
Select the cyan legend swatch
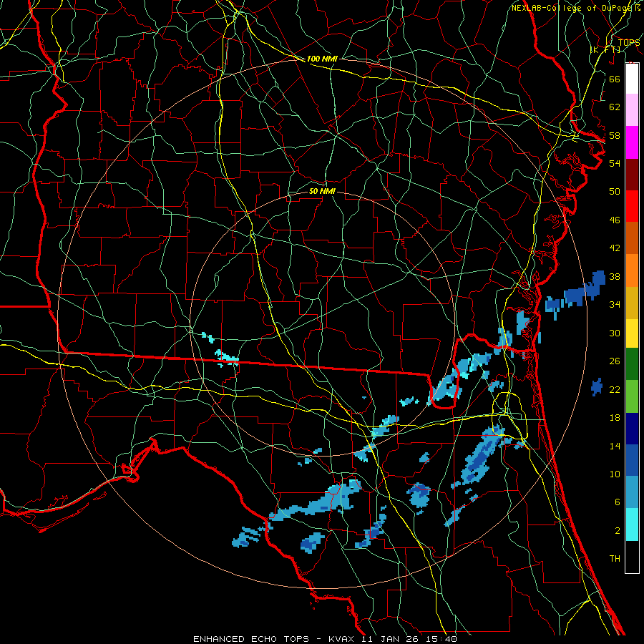pyautogui.click(x=632, y=525)
